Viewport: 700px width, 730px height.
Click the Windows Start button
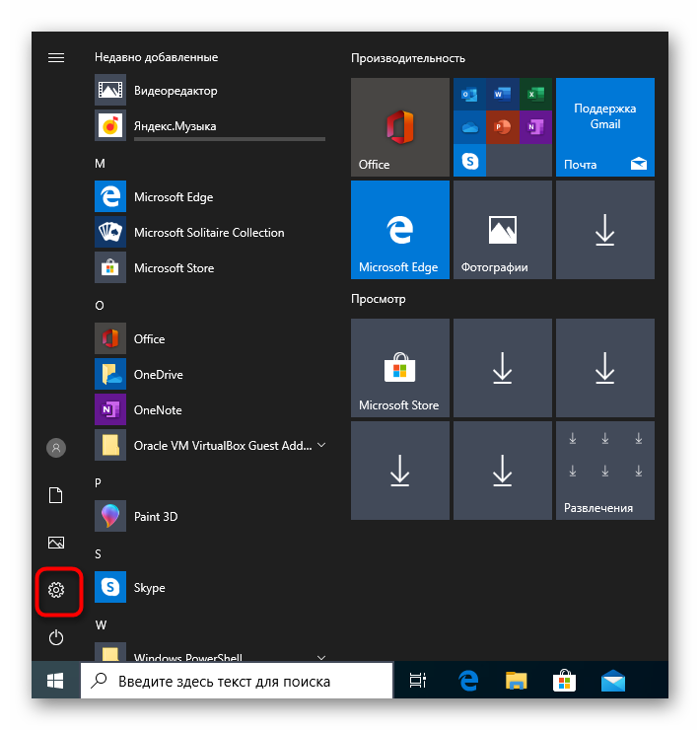[x=55, y=681]
